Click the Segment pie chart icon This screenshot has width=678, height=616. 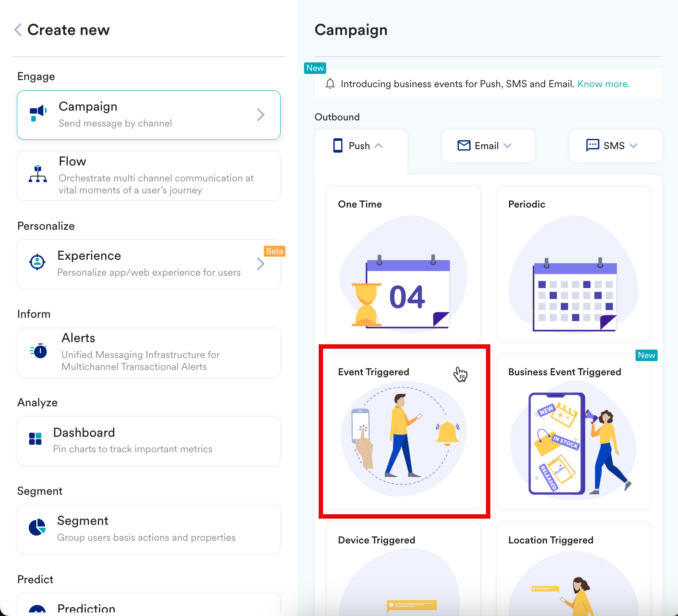point(37,527)
